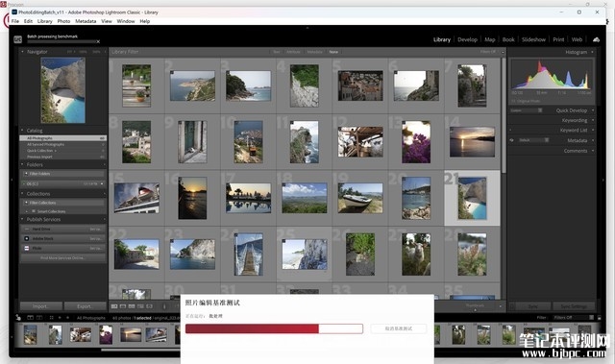Switch to the Develop module
The width and height of the screenshot is (615, 364).
[x=467, y=39]
